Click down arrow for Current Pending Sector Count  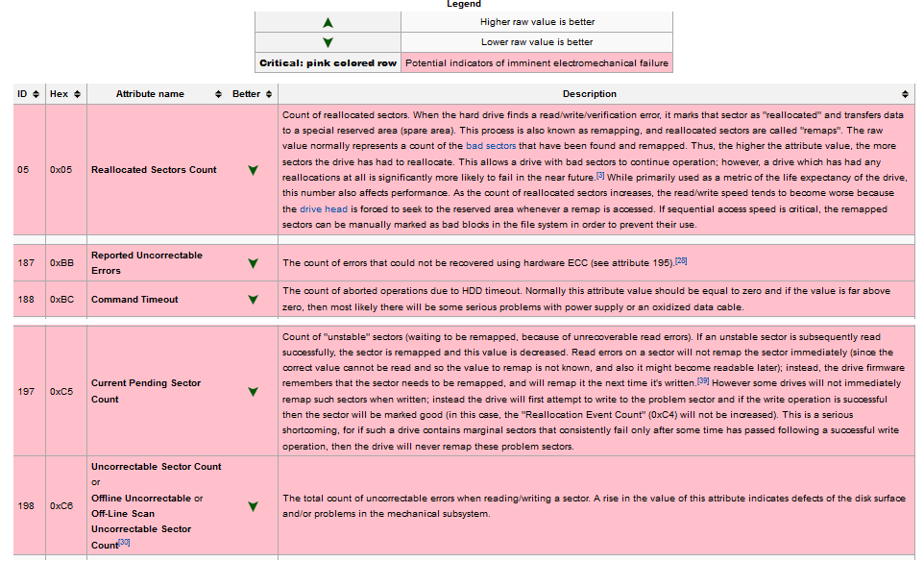(x=253, y=392)
